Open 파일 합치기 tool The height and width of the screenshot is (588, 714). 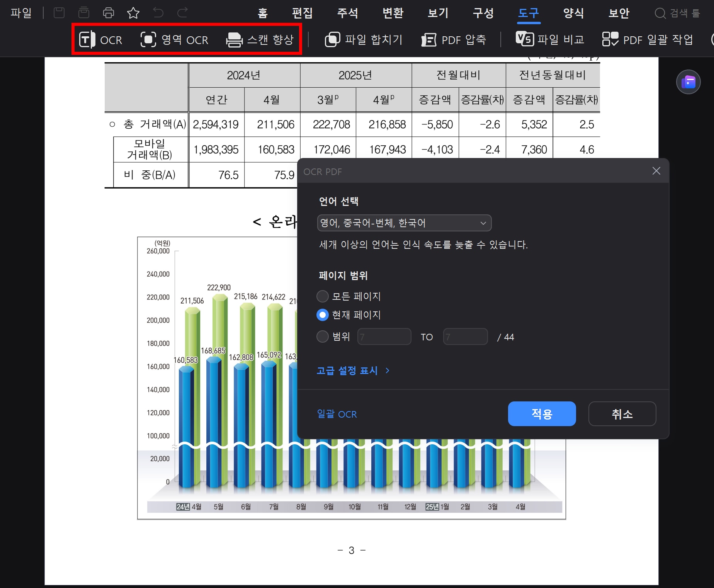click(364, 39)
